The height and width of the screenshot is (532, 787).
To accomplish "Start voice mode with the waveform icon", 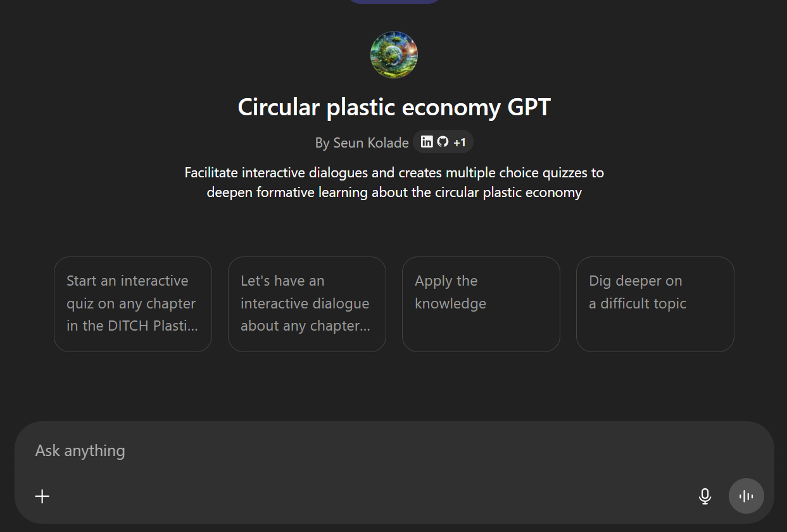I will [746, 496].
